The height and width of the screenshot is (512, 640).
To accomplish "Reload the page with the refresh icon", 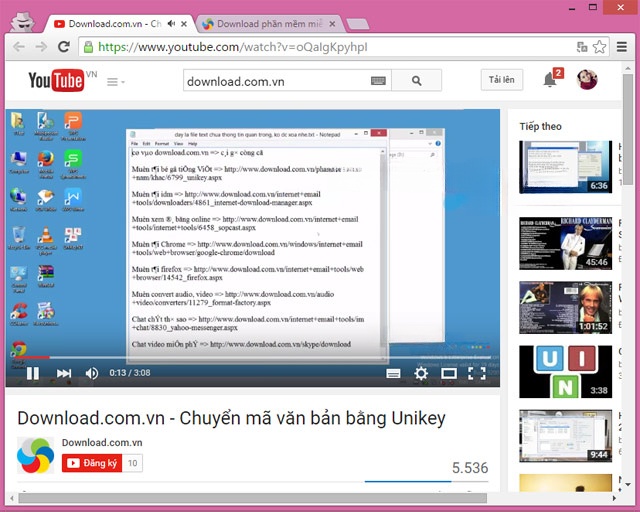I will pos(64,47).
